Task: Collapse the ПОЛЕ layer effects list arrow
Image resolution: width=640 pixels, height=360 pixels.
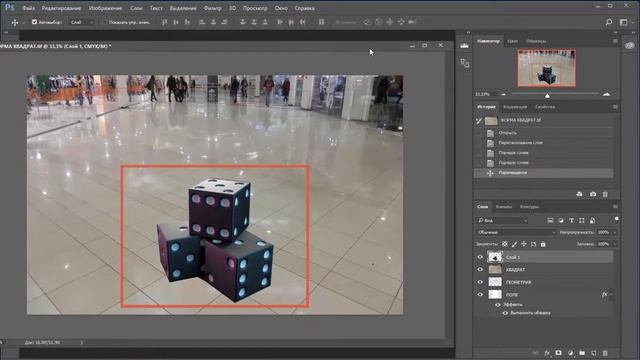Action: [611, 294]
